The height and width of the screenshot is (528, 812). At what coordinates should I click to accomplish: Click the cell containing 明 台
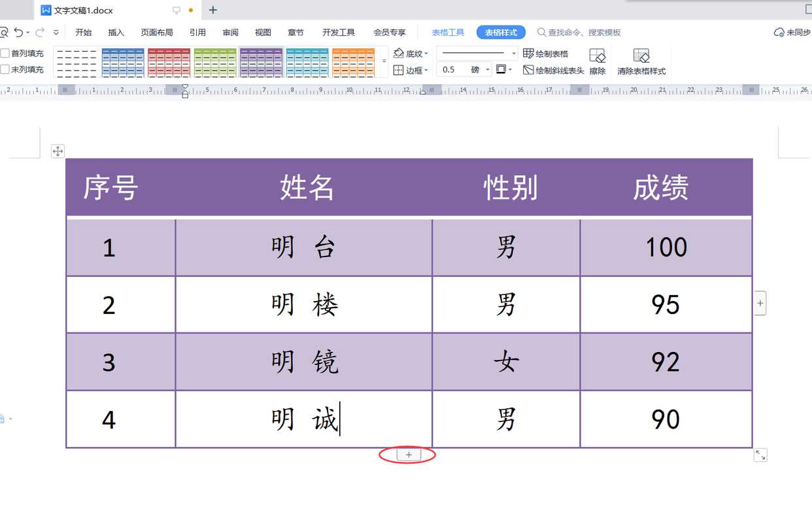coord(304,247)
